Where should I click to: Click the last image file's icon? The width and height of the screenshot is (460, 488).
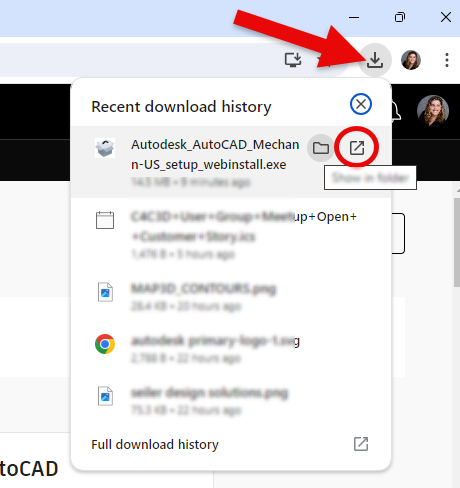click(105, 396)
